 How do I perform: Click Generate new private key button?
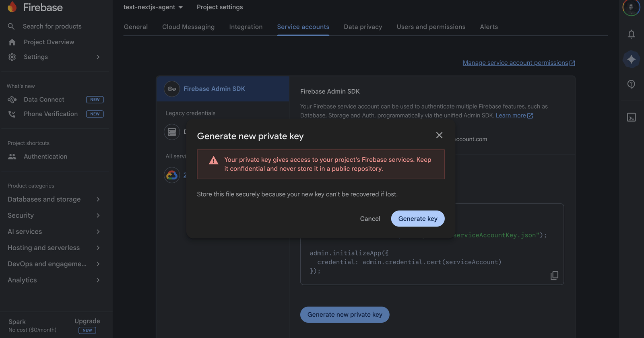[345, 315]
